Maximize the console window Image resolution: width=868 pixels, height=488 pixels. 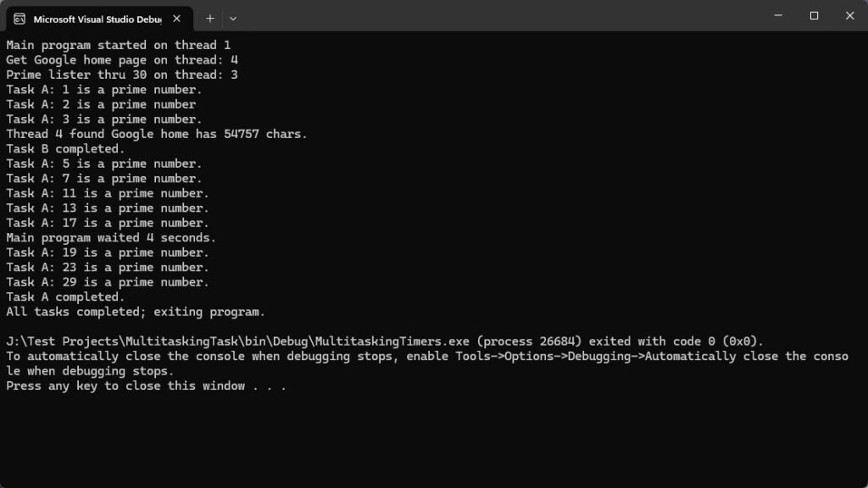814,15
